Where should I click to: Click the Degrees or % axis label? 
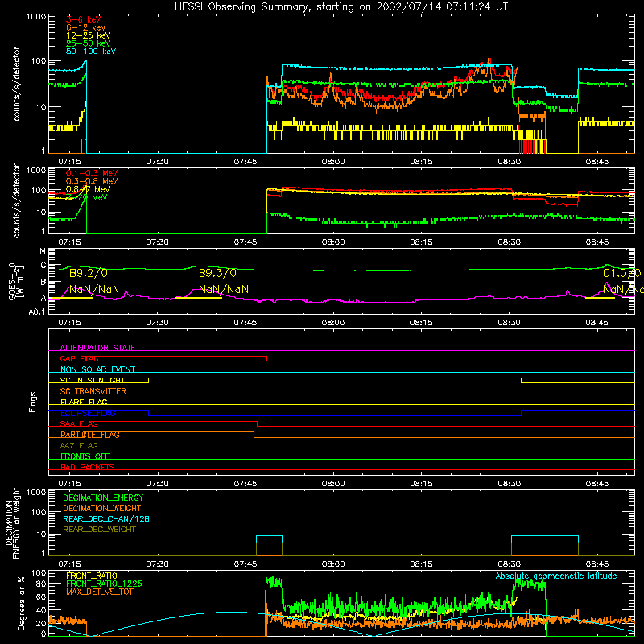[x=21, y=603]
